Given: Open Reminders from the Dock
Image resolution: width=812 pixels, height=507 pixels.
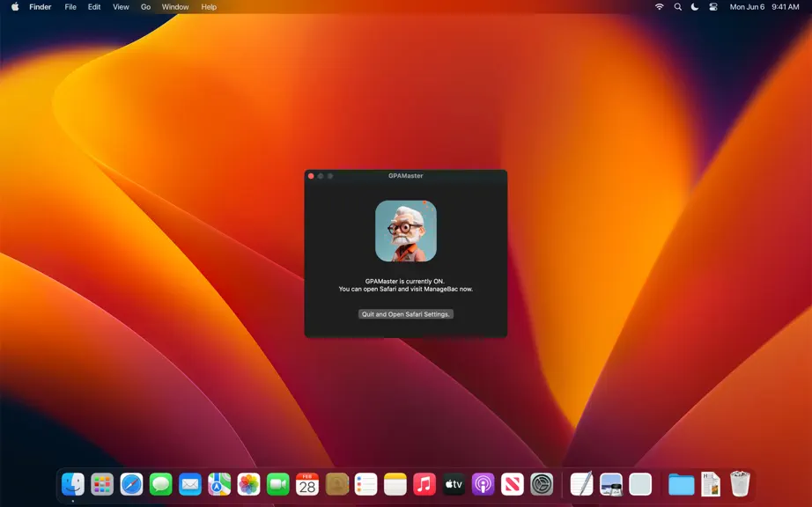Looking at the screenshot, I should (x=365, y=485).
